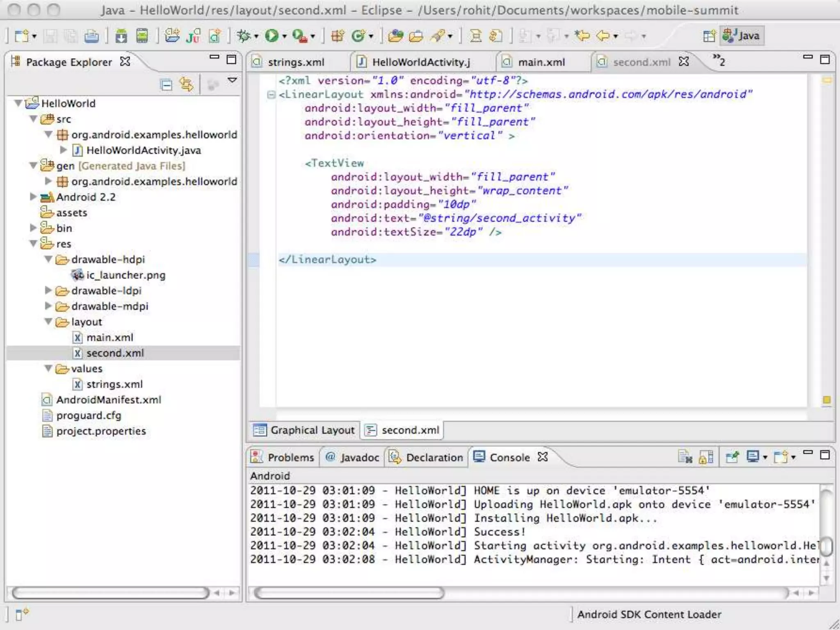840x630 pixels.
Task: Click the New Java Class icon
Action: [x=358, y=36]
